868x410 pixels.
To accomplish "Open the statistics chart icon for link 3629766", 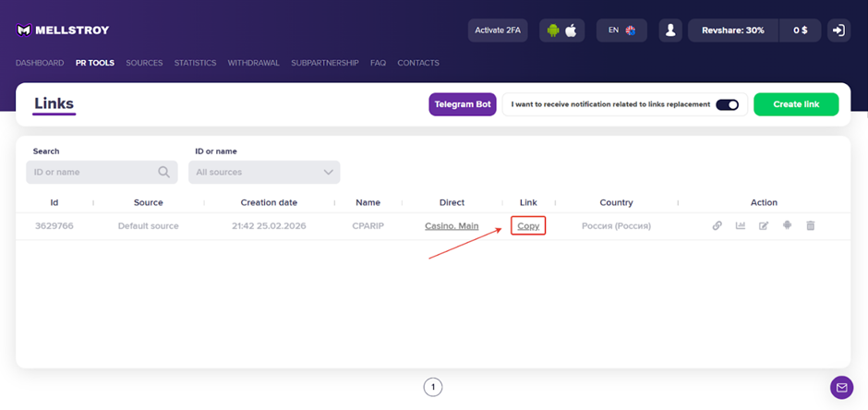I will coord(741,225).
